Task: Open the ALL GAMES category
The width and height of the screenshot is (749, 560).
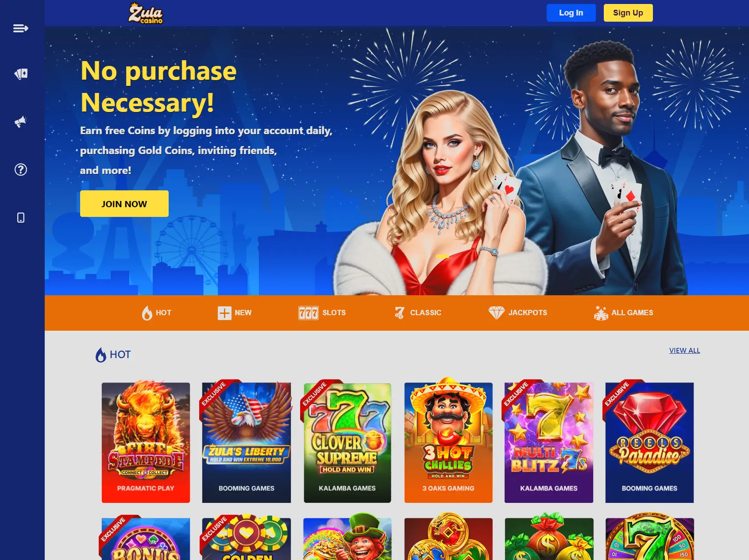Action: click(623, 313)
